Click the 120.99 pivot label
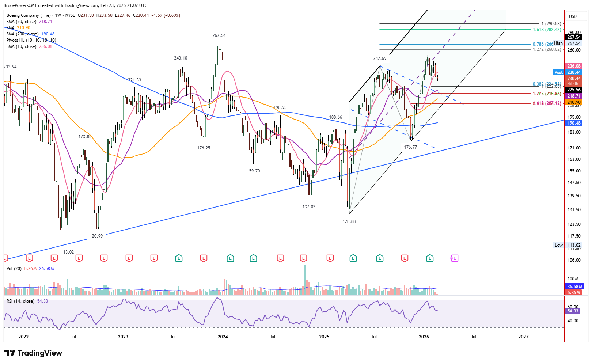The width and height of the screenshot is (592, 364). coord(96,236)
